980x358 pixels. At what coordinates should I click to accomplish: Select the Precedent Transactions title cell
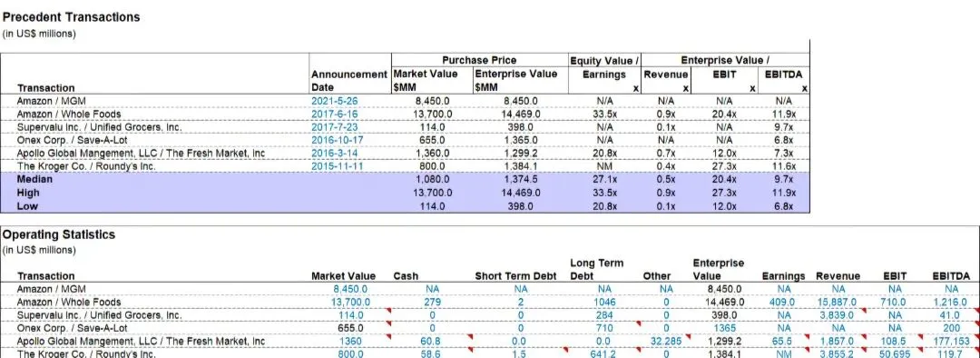coord(71,17)
